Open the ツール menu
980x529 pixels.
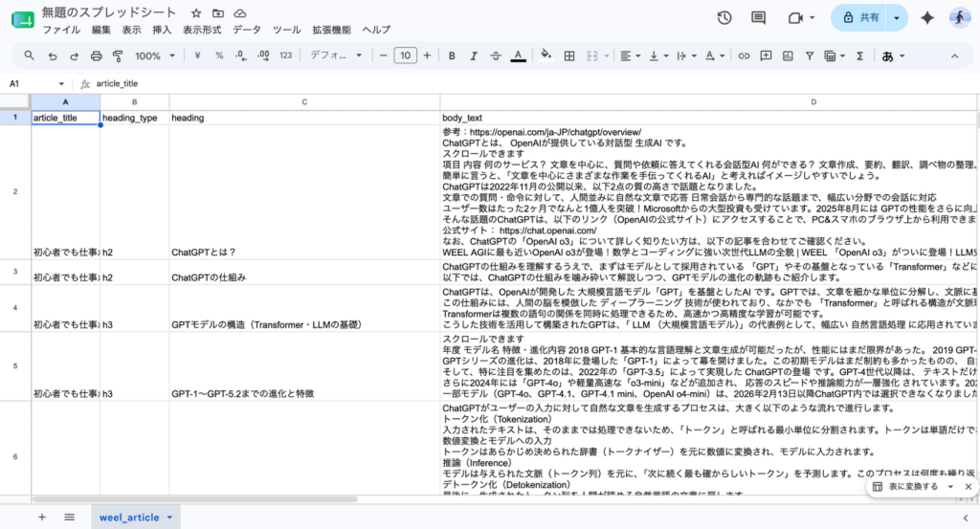point(287,30)
